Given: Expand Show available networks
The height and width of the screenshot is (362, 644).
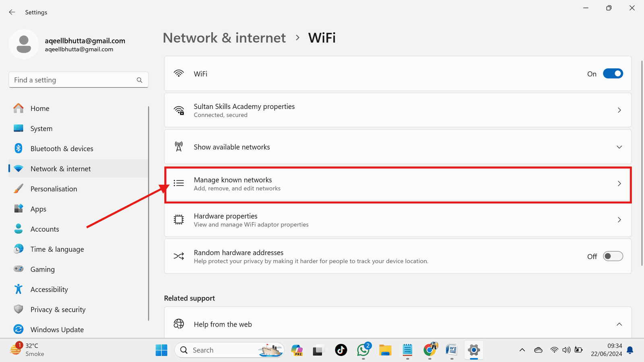Looking at the screenshot, I should pos(619,147).
